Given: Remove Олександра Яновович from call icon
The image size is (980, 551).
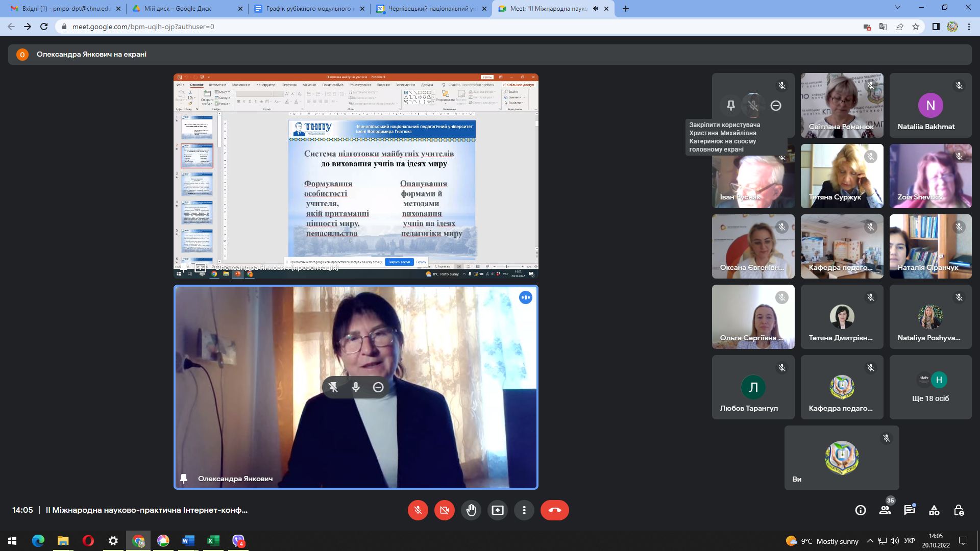Looking at the screenshot, I should [378, 387].
